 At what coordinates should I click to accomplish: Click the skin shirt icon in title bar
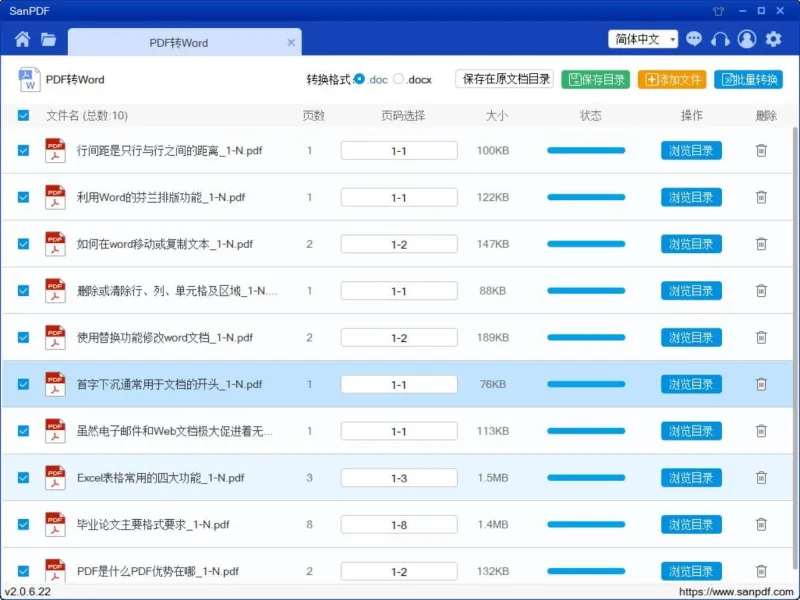(x=718, y=11)
